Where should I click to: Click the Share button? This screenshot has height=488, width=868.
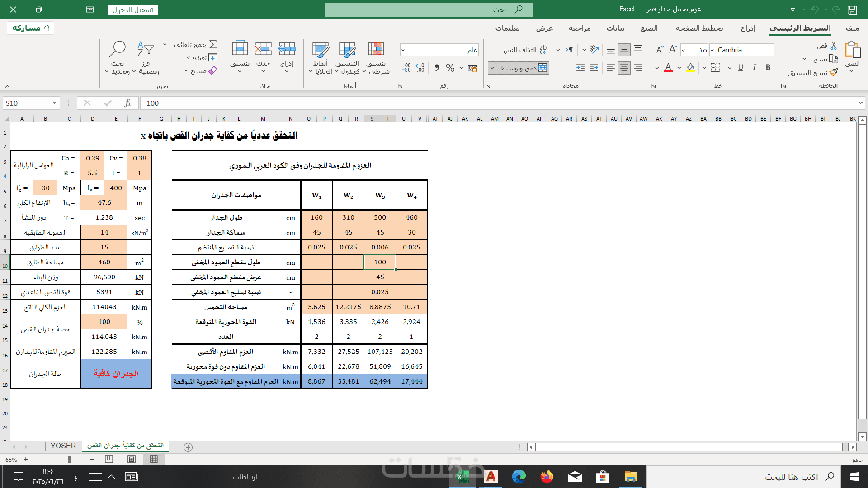tap(31, 28)
